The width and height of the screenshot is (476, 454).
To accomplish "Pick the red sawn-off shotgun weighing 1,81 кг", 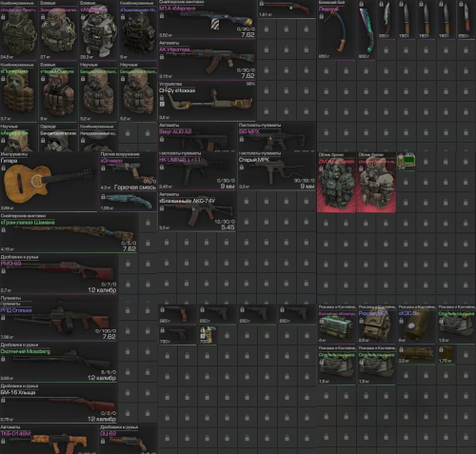I will point(287,9).
